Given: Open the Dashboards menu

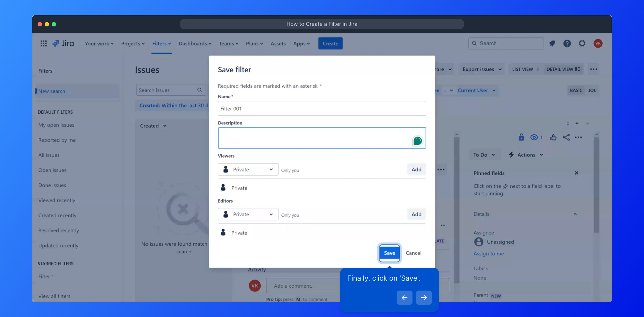Looking at the screenshot, I should [195, 43].
